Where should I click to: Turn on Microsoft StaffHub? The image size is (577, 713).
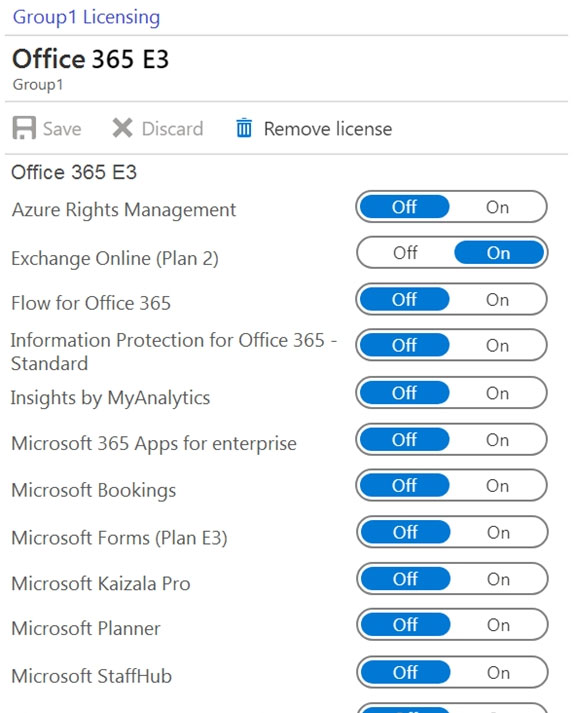498,672
